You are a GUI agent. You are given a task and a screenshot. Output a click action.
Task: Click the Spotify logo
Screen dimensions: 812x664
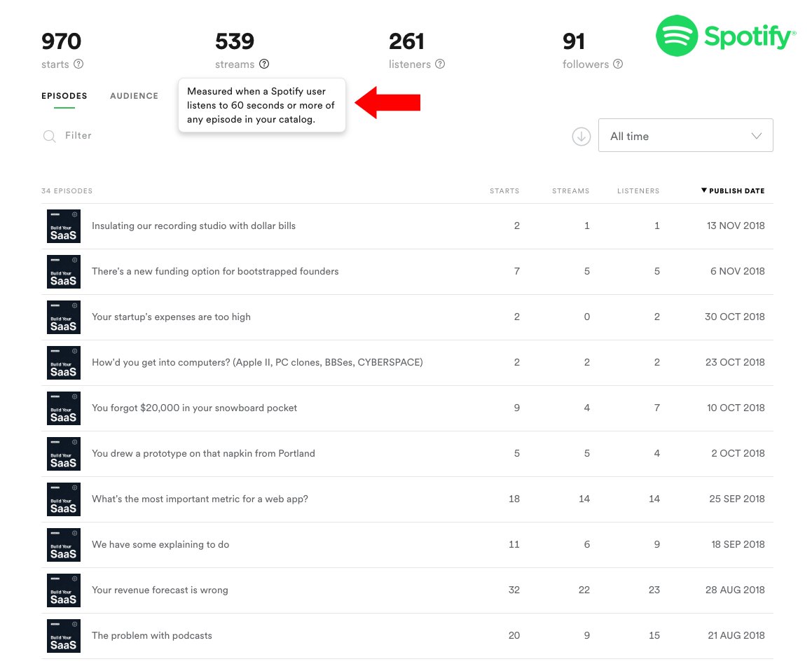(725, 36)
